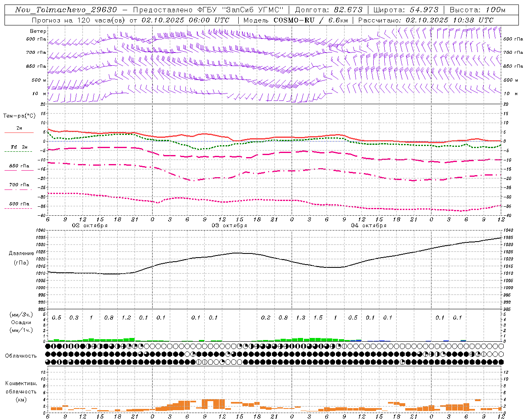
Task: Click the Давление panel label
Action: (x=21, y=253)
